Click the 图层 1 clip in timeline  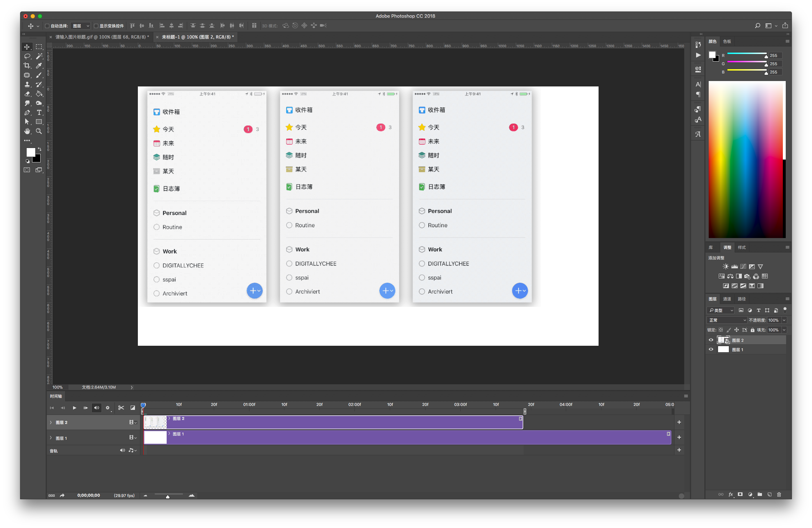tap(396, 437)
